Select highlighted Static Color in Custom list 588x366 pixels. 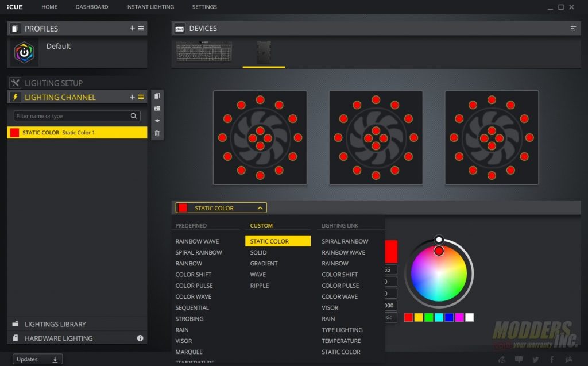click(278, 241)
